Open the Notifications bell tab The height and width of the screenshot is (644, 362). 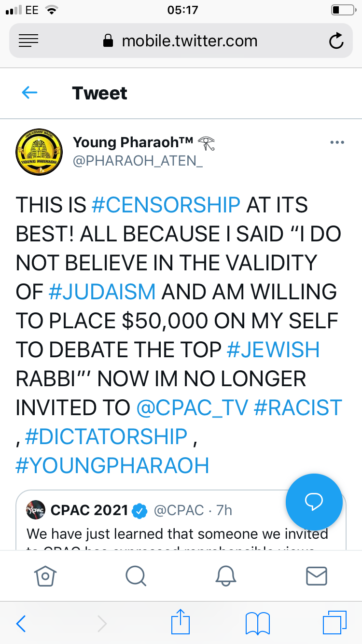pyautogui.click(x=226, y=575)
